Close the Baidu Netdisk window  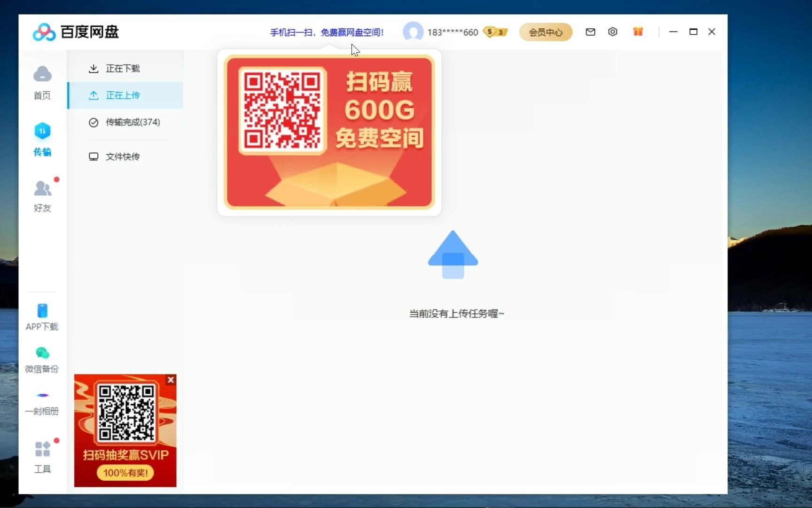pyautogui.click(x=711, y=32)
